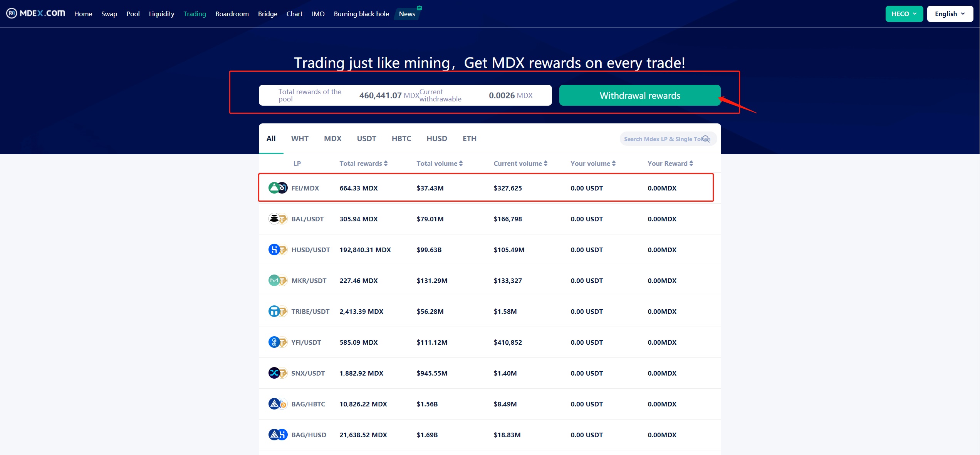Sort by Total rewards column arrows
980x455 pixels.
click(386, 163)
